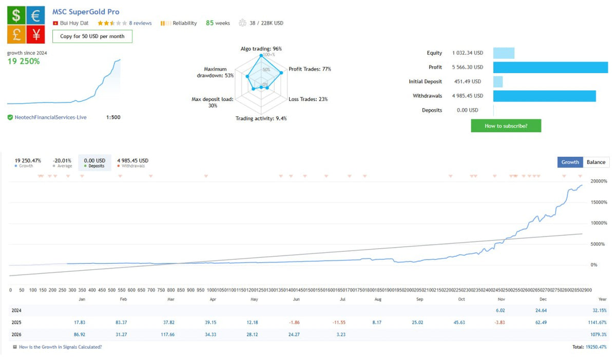The height and width of the screenshot is (364, 616).
Task: Click Copy for 50 USD per month
Action: pos(92,36)
